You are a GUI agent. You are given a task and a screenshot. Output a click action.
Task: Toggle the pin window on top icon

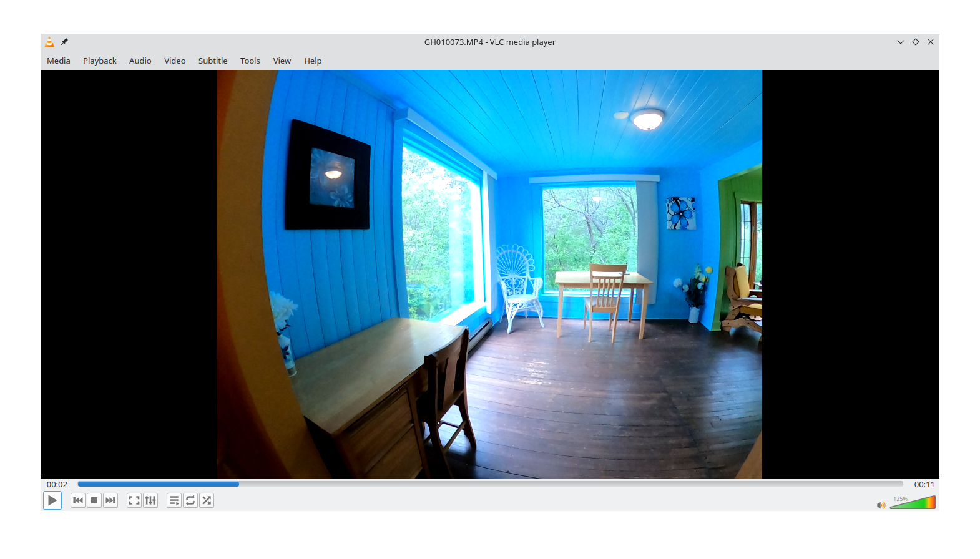click(x=64, y=42)
